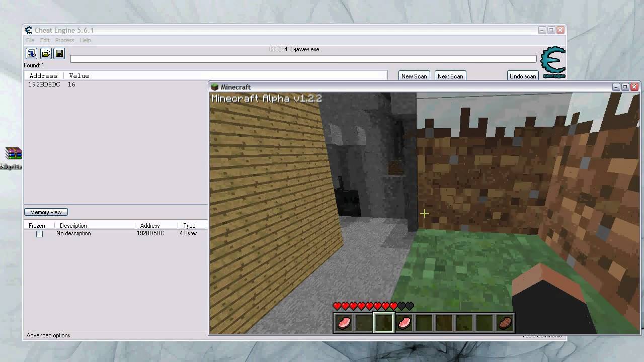Click the open folder icon in Cheat Engine

pyautogui.click(x=46, y=53)
